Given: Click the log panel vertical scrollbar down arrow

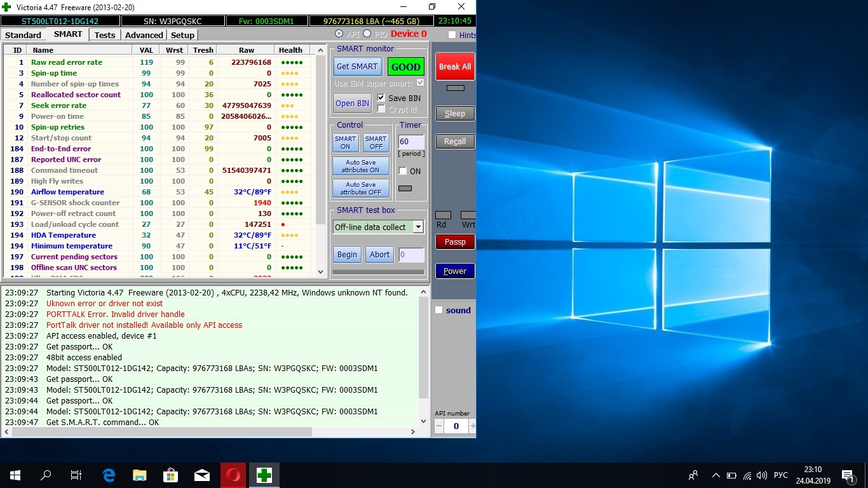Looking at the screenshot, I should [x=424, y=421].
